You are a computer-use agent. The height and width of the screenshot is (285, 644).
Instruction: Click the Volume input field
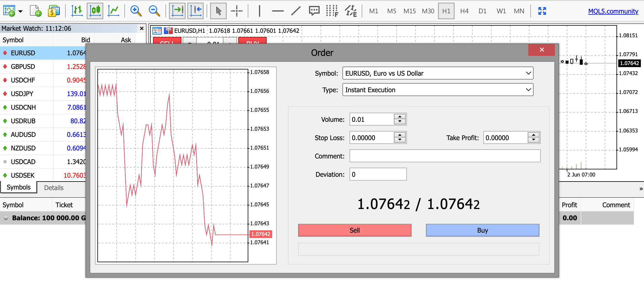tap(372, 119)
